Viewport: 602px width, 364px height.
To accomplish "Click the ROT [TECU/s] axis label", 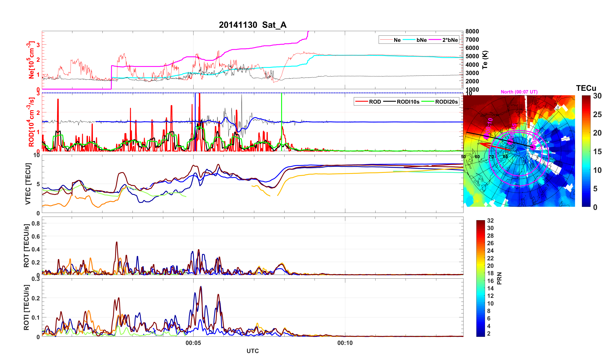I will click(x=26, y=245).
